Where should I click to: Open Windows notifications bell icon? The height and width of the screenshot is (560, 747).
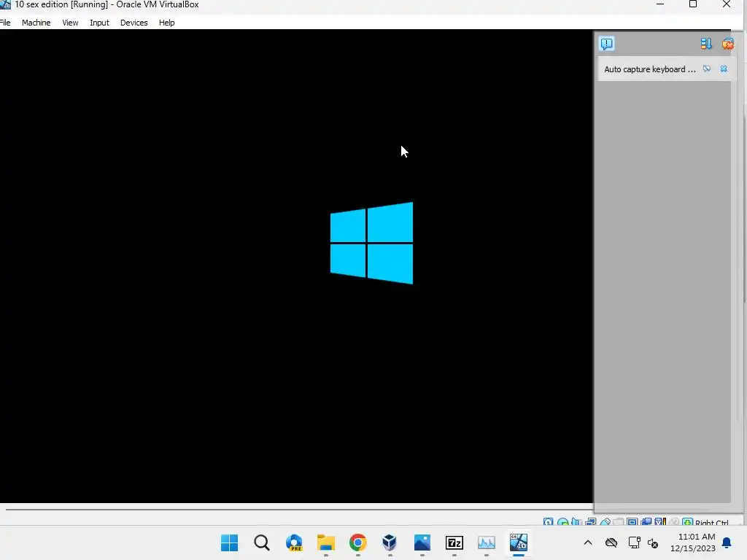tap(727, 542)
